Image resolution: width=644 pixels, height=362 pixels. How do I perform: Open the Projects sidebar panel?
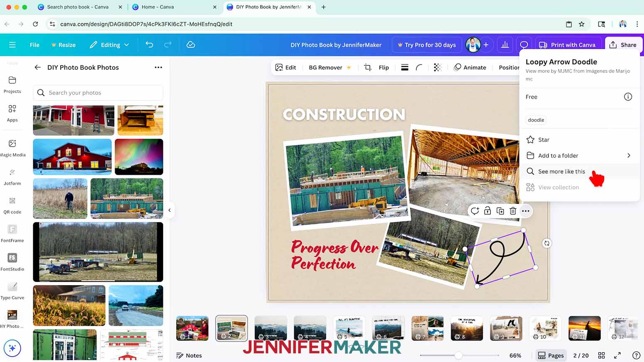point(12,85)
